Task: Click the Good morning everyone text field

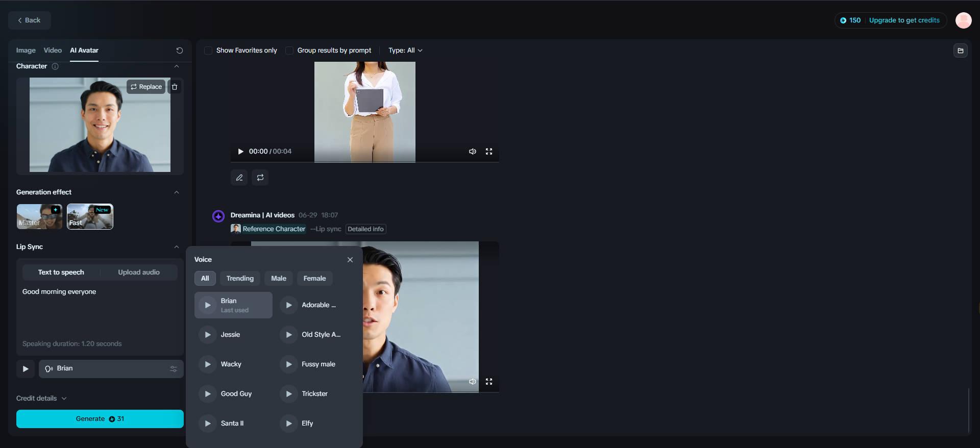Action: pos(100,311)
